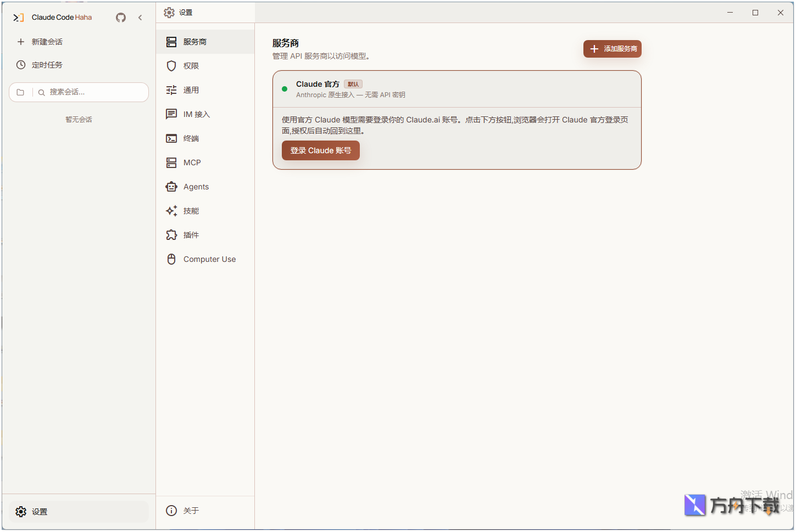796x532 pixels.
Task: Select the 服务商 settings tab
Action: (x=195, y=42)
